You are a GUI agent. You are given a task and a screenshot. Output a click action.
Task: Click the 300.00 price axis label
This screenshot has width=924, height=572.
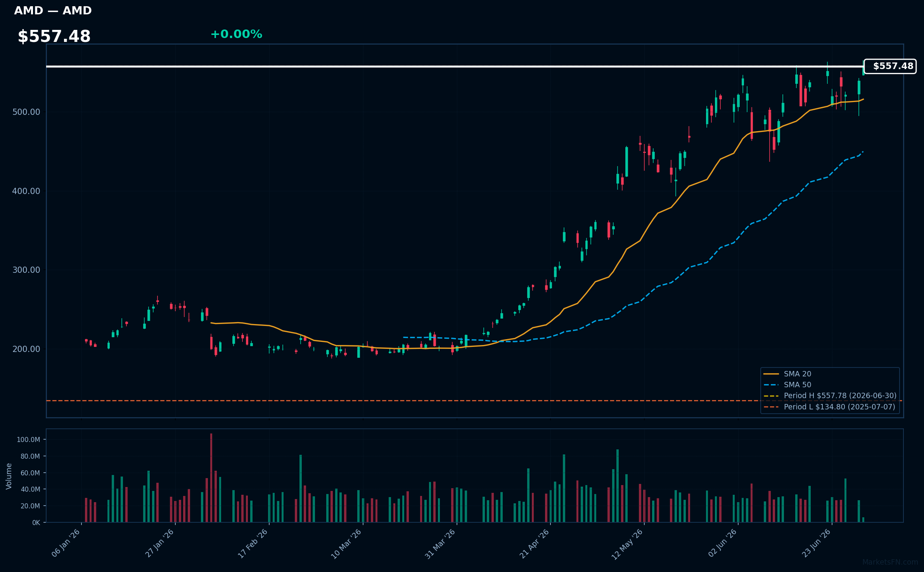tap(26, 270)
